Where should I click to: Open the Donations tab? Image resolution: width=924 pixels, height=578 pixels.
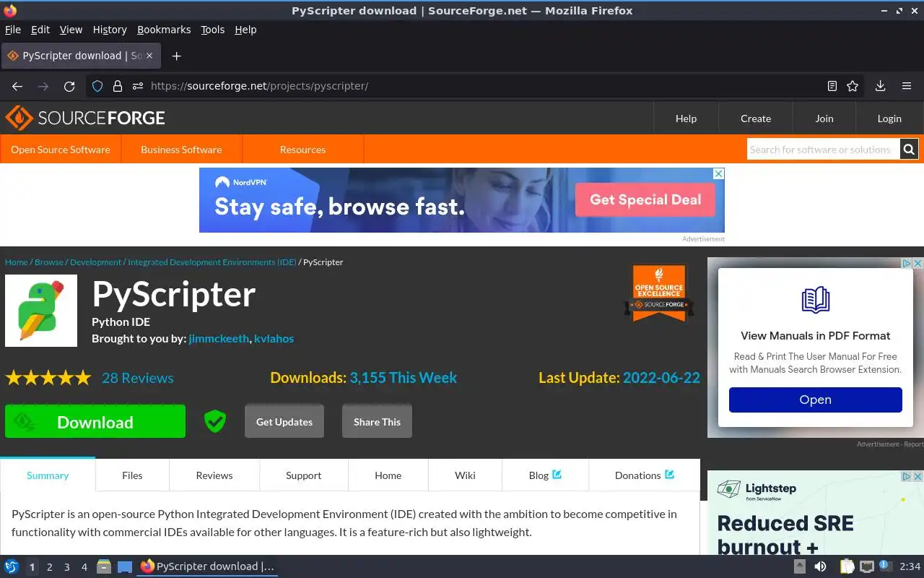pyautogui.click(x=644, y=475)
